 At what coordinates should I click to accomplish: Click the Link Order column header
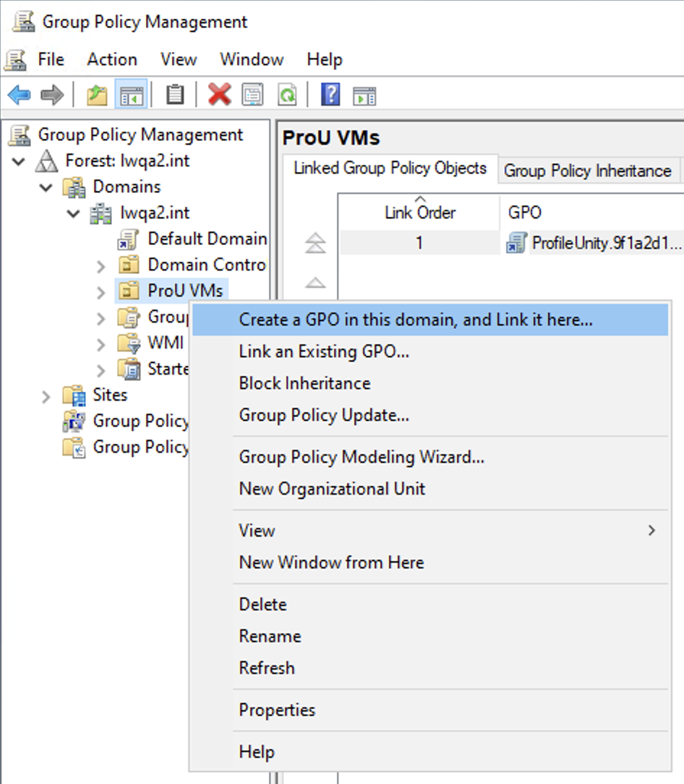419,213
